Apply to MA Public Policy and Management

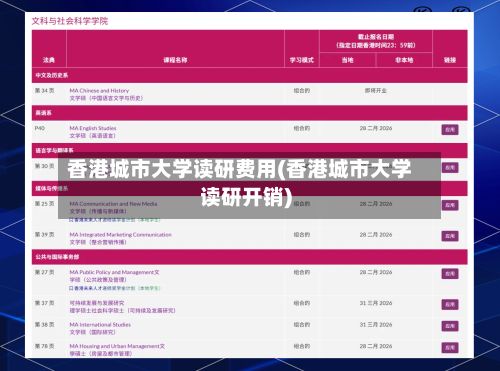[x=450, y=274]
